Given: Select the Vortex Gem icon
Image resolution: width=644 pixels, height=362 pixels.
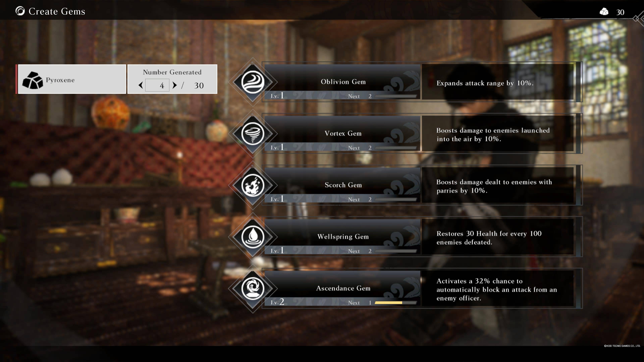Looking at the screenshot, I should pyautogui.click(x=253, y=133).
